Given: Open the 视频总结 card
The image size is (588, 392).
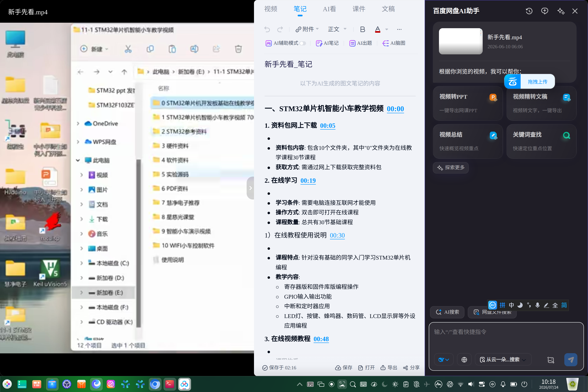Looking at the screenshot, I should point(468,141).
